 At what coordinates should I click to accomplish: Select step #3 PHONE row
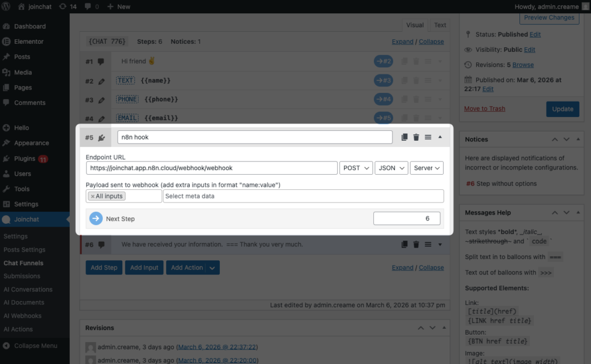(x=264, y=99)
